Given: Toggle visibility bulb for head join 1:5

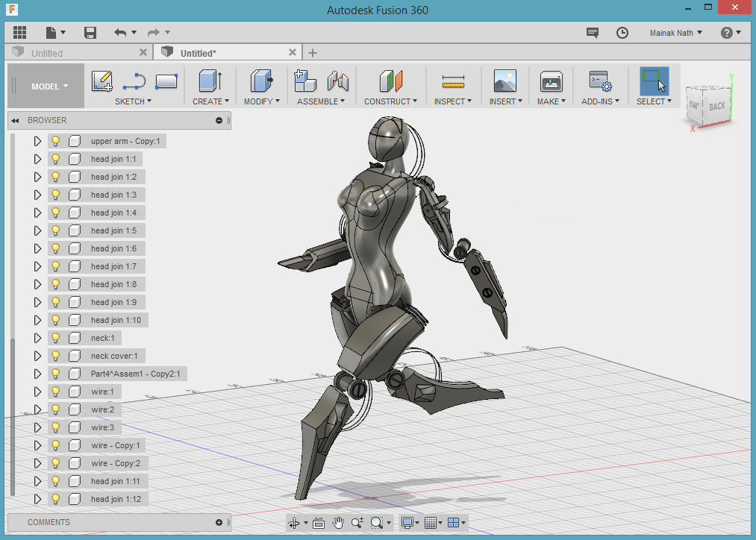Looking at the screenshot, I should pyautogui.click(x=56, y=230).
